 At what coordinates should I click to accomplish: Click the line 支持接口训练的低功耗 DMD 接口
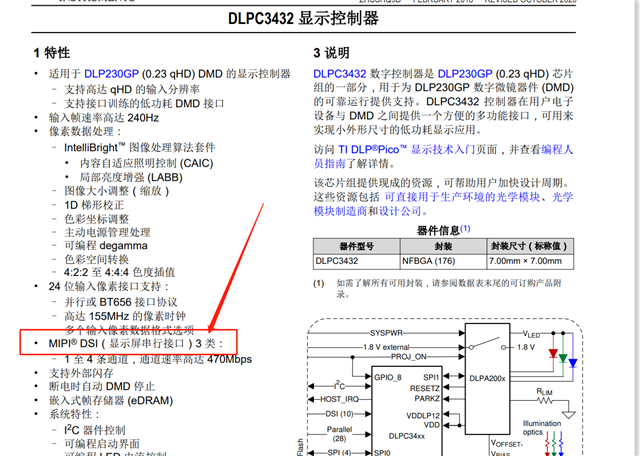144,103
